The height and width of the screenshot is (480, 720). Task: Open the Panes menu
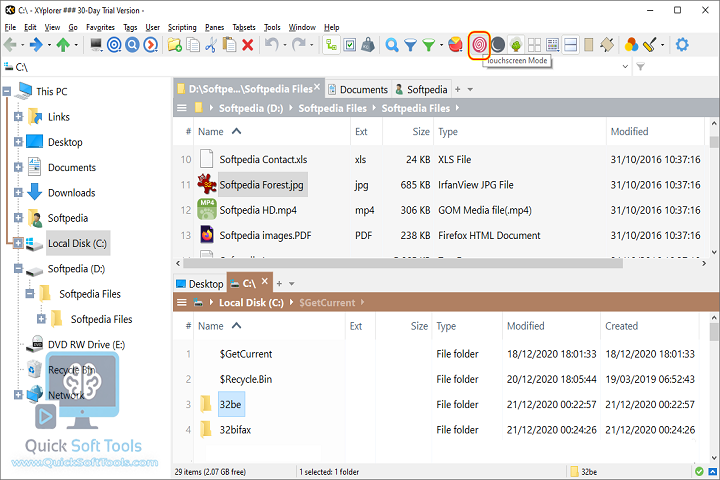214,27
